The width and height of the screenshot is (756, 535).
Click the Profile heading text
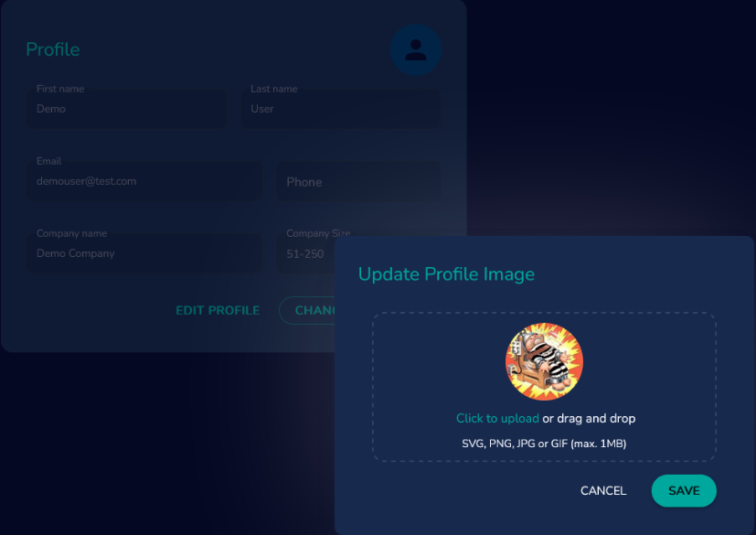52,49
